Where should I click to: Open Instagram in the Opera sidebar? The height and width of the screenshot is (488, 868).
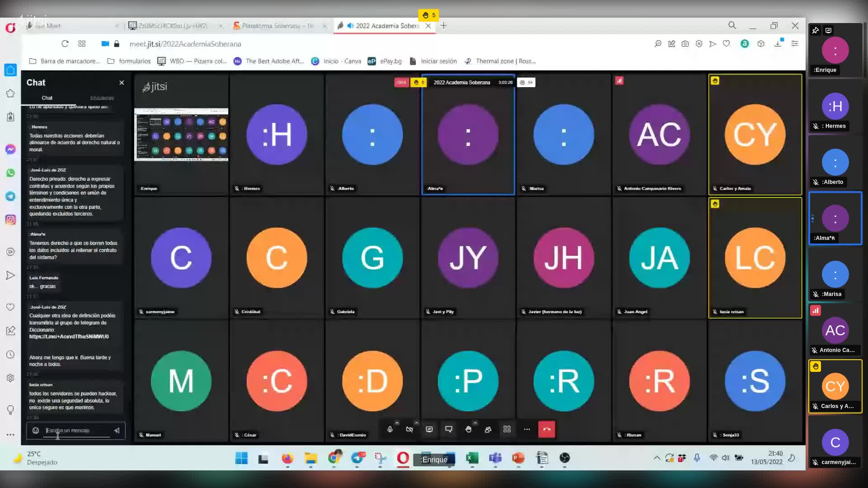(10, 220)
